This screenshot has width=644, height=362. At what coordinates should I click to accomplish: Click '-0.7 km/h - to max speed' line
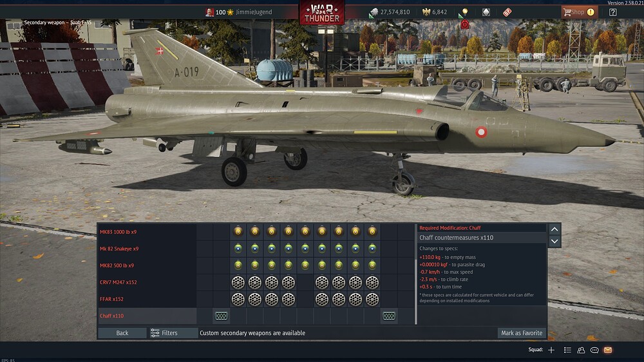coord(446,272)
